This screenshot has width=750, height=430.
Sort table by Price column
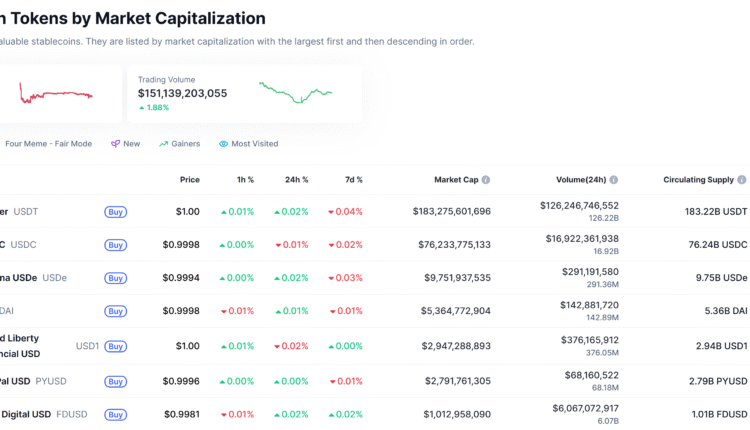189,180
